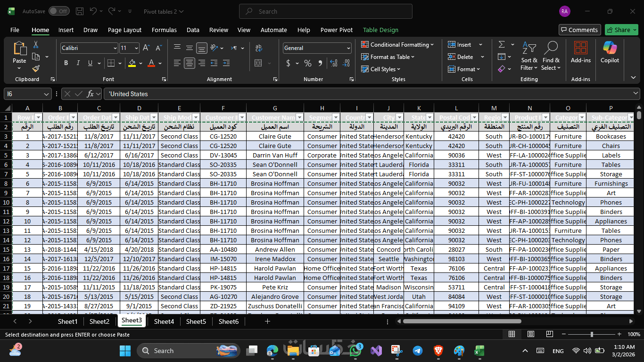This screenshot has height=362, width=644.
Task: Open the Comments pane button
Action: (579, 30)
